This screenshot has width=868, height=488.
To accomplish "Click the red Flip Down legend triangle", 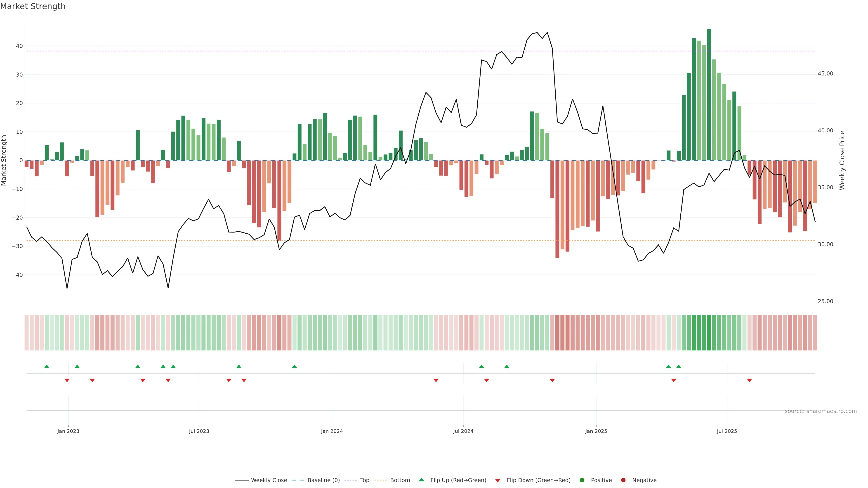I will pyautogui.click(x=498, y=481).
